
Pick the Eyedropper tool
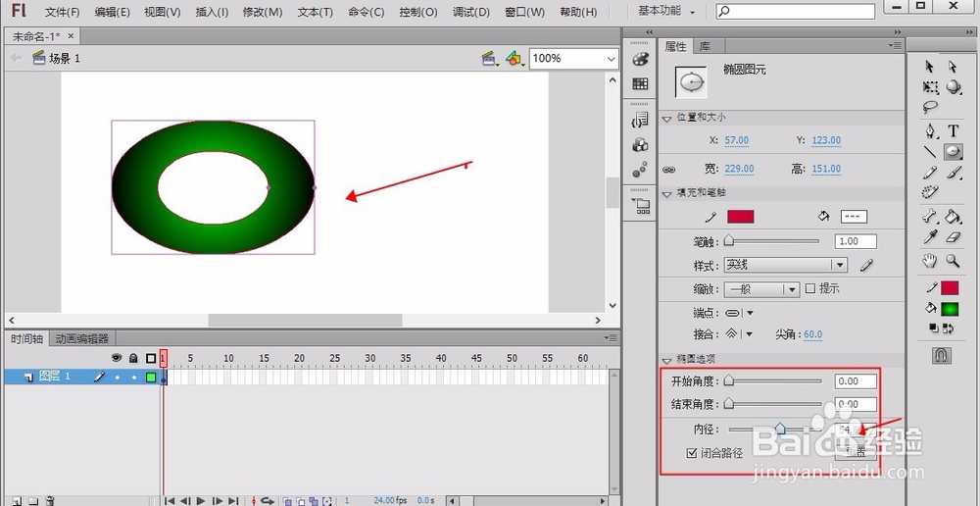pyautogui.click(x=930, y=237)
